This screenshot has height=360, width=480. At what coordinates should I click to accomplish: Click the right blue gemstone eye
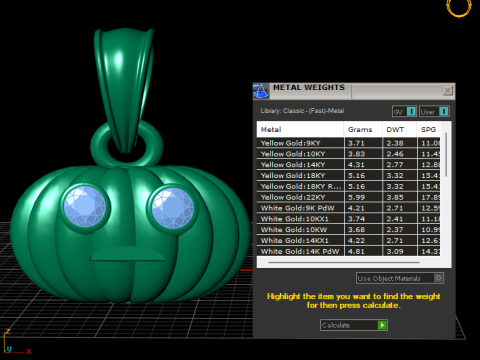(173, 208)
